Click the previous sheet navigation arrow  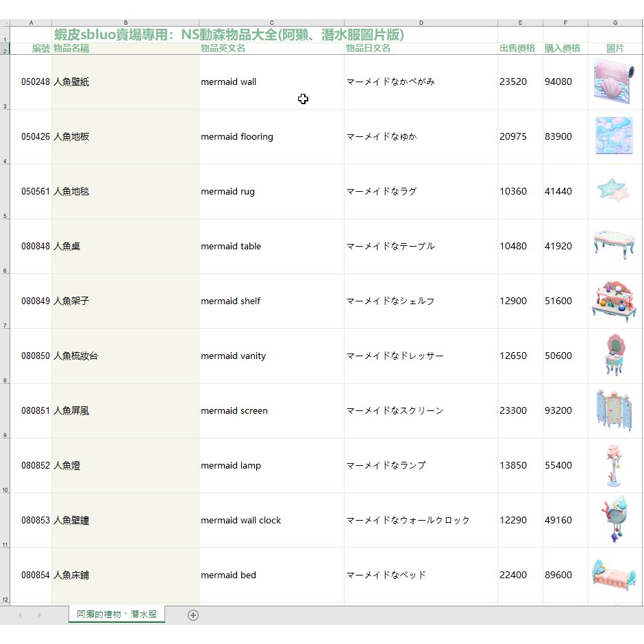(20, 615)
